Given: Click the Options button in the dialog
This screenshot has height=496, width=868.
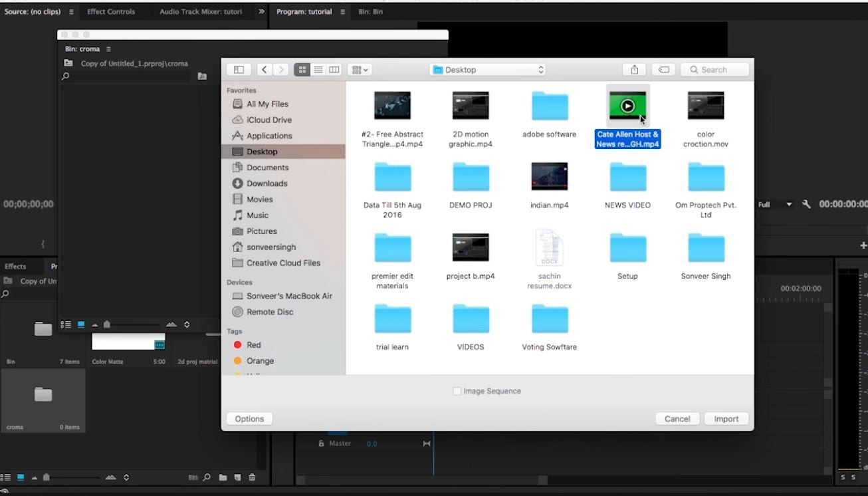Looking at the screenshot, I should point(249,419).
